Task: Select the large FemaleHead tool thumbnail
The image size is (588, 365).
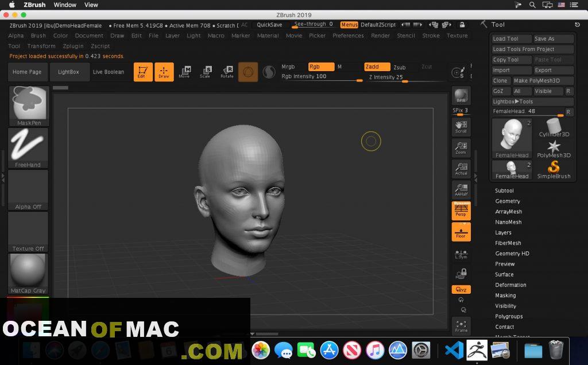Action: click(x=512, y=138)
